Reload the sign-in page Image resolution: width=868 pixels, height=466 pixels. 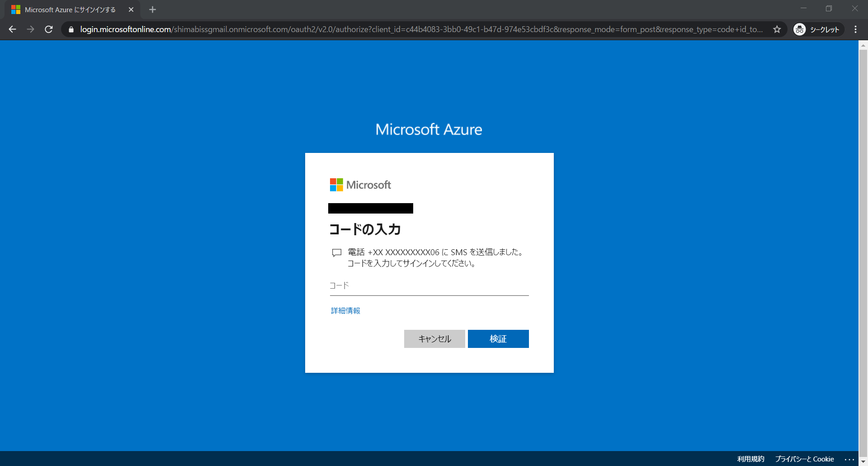coord(49,29)
